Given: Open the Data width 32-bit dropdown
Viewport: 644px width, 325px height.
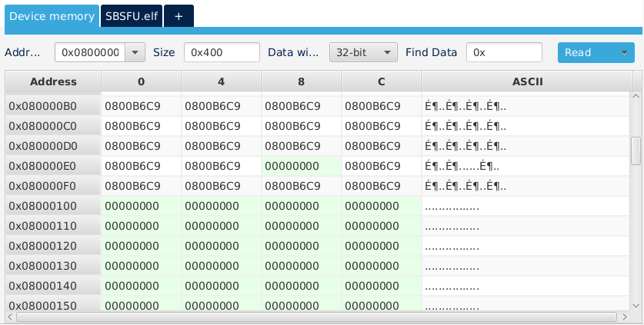Looking at the screenshot, I should [363, 52].
